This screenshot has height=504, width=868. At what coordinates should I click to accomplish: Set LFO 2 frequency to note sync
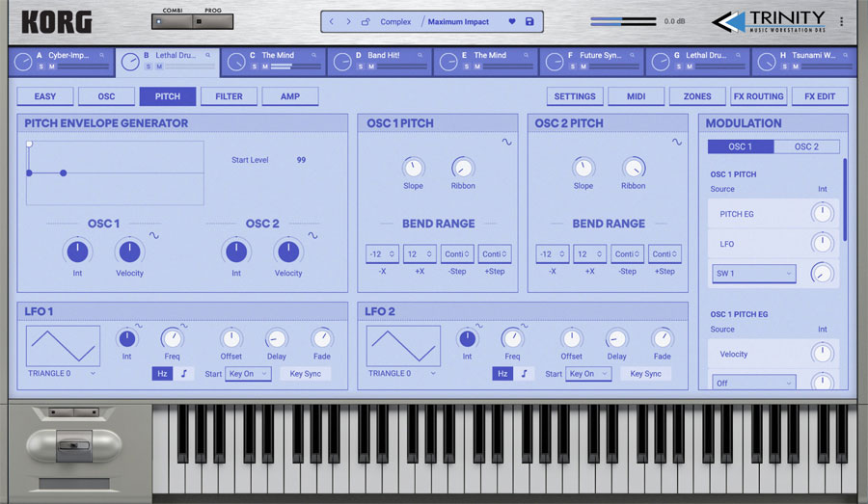[525, 374]
